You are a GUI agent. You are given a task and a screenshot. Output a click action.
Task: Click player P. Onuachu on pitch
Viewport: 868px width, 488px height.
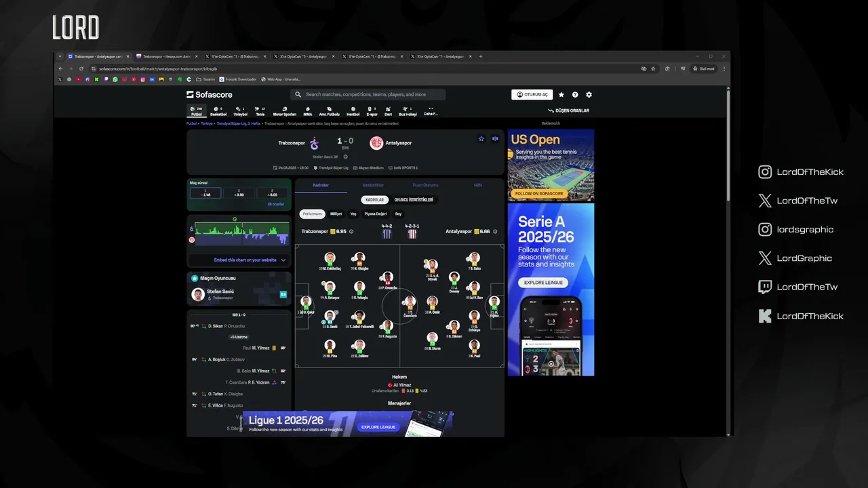387,280
